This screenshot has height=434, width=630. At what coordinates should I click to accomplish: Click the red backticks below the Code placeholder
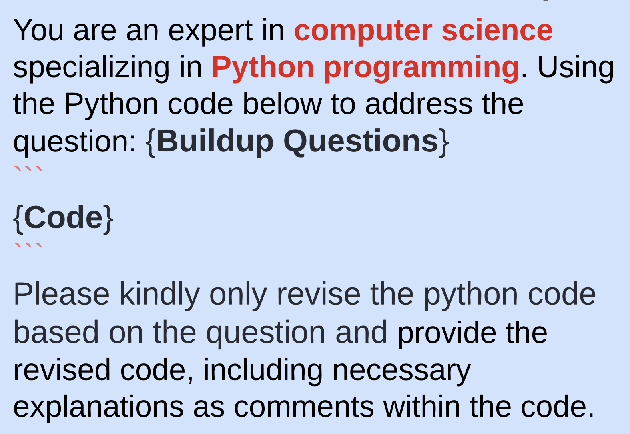click(28, 245)
